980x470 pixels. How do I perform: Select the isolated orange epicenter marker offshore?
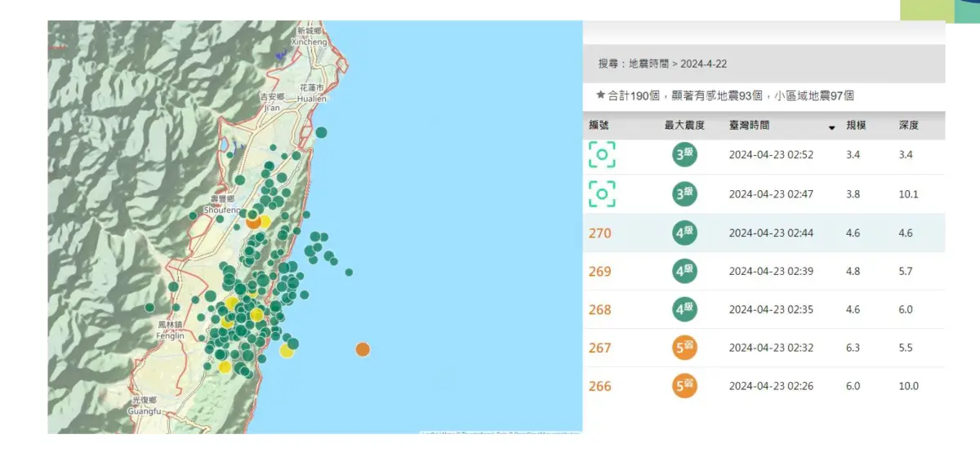coord(361,349)
